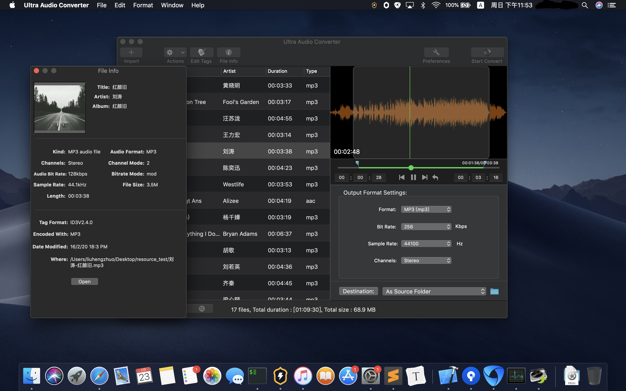Pause the audio preview playback
The image size is (626, 391).
[x=413, y=177]
